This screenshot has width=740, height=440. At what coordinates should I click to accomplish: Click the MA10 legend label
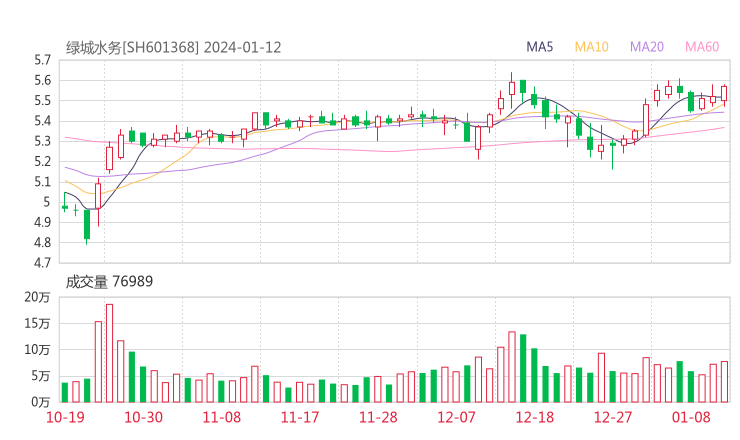[x=591, y=47]
